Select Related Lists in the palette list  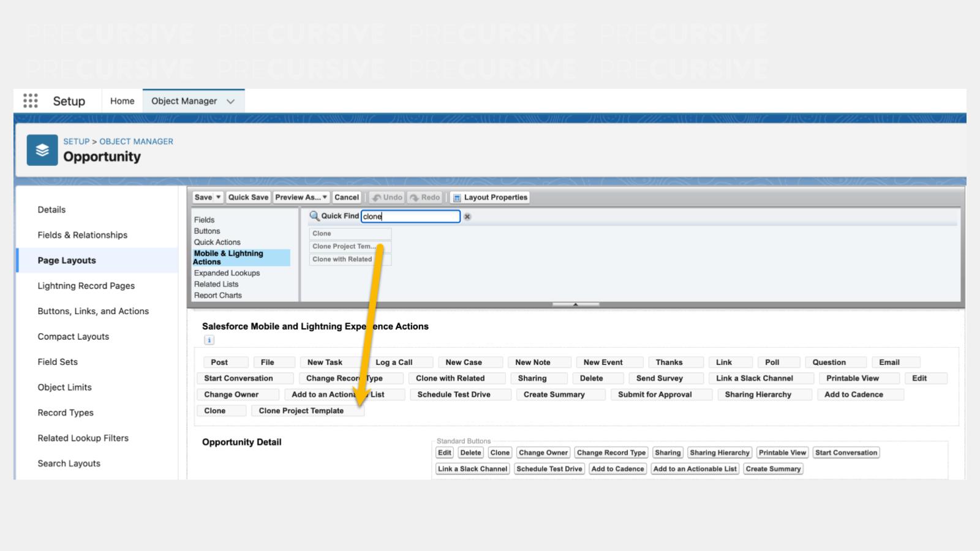(216, 284)
